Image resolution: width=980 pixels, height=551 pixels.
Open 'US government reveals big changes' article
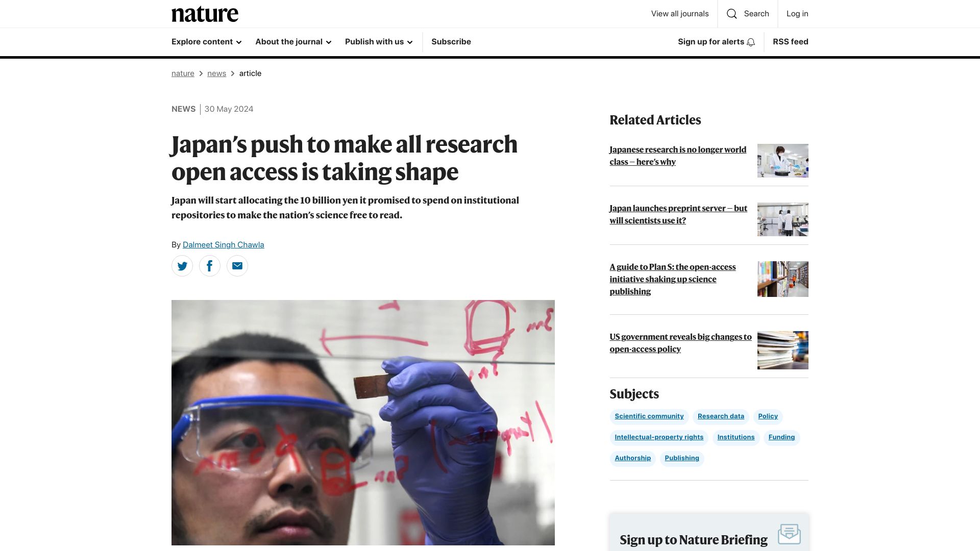pyautogui.click(x=680, y=343)
